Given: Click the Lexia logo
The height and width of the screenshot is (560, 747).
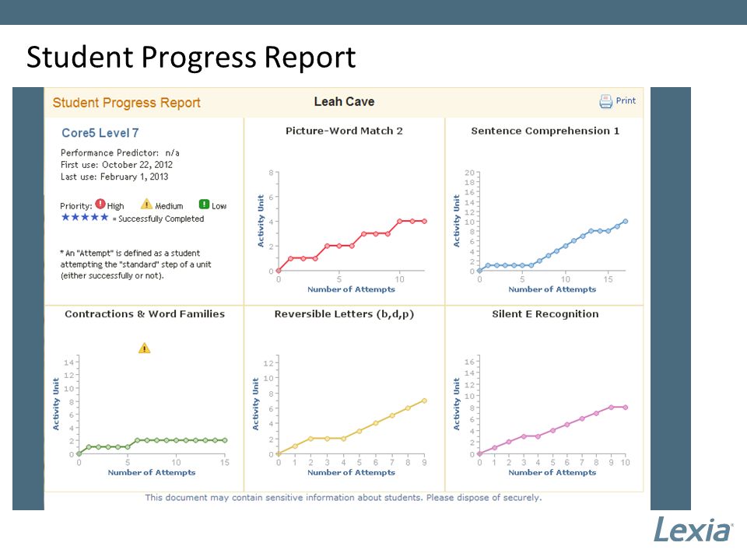Looking at the screenshot, I should pos(693,530).
